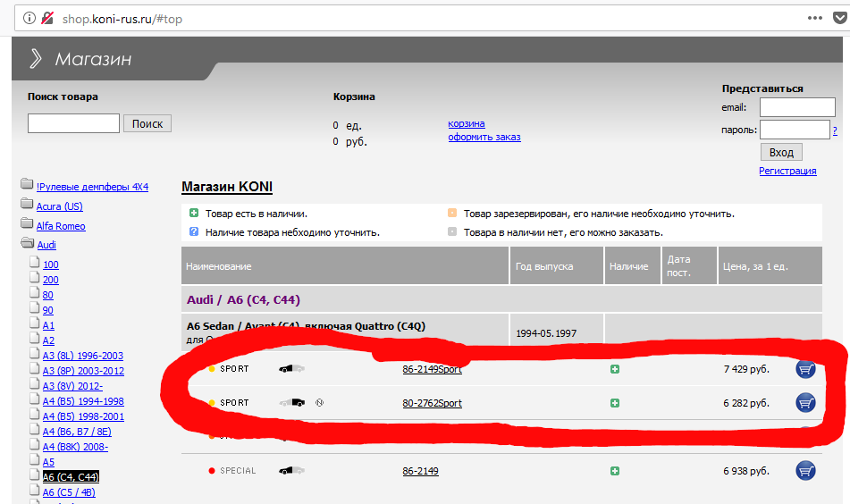
Task: Select Audi A2 model in tree
Action: click(49, 340)
